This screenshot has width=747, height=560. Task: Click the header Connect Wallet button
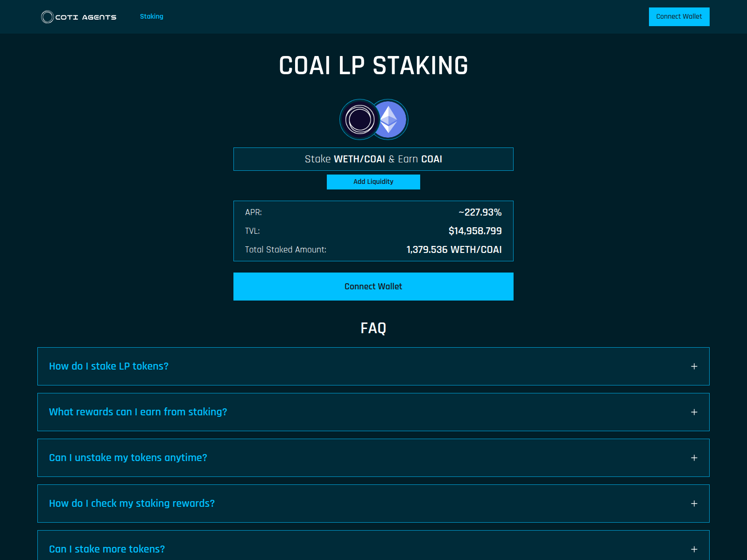click(x=679, y=17)
